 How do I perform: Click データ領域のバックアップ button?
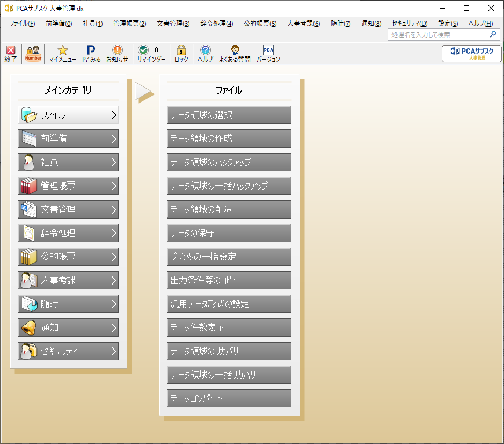(x=229, y=162)
